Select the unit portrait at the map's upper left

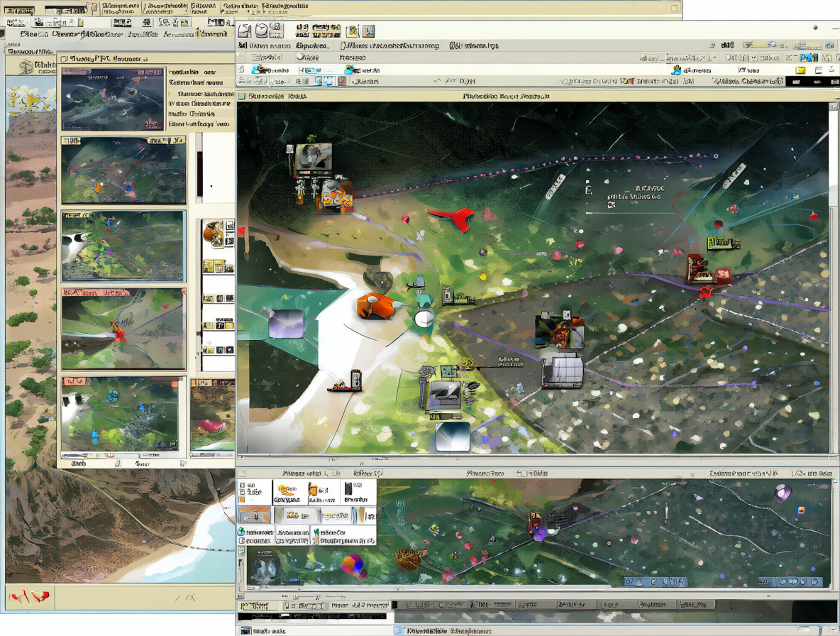tap(313, 158)
